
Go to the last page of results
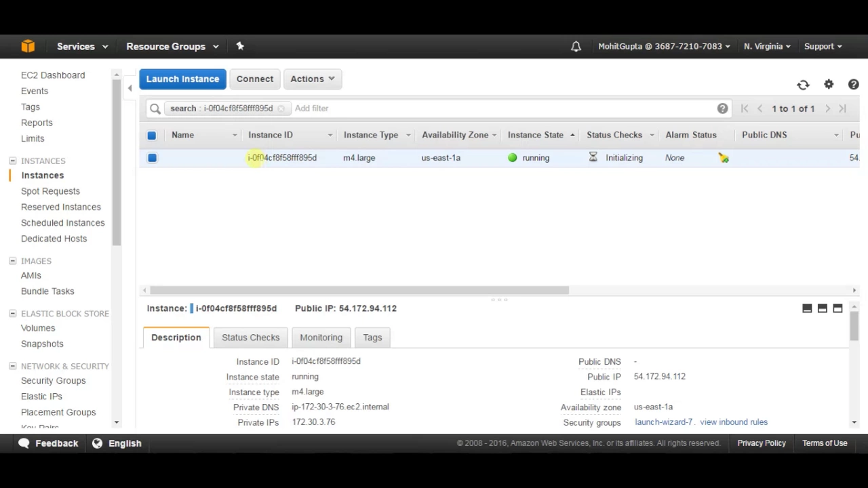(842, 108)
